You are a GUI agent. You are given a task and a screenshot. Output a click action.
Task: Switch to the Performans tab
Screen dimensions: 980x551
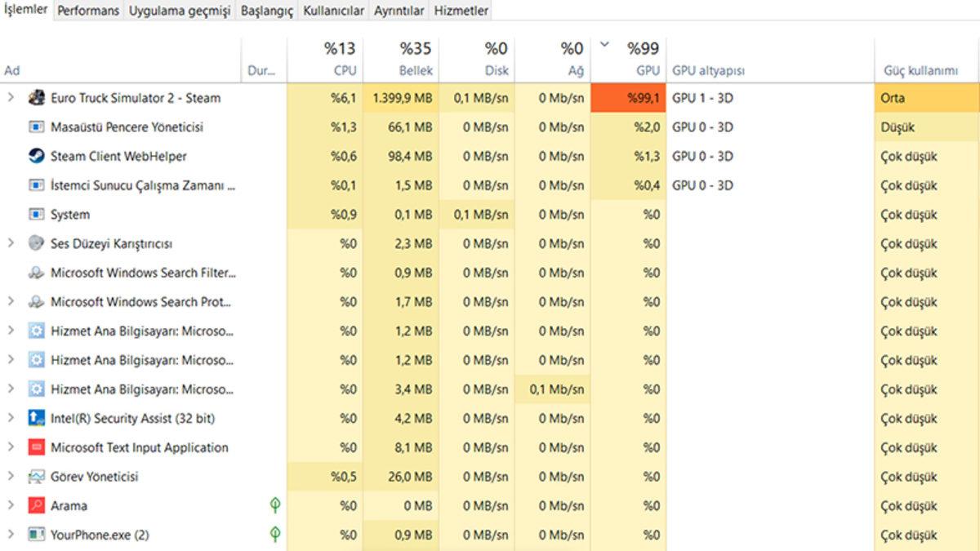pyautogui.click(x=88, y=11)
